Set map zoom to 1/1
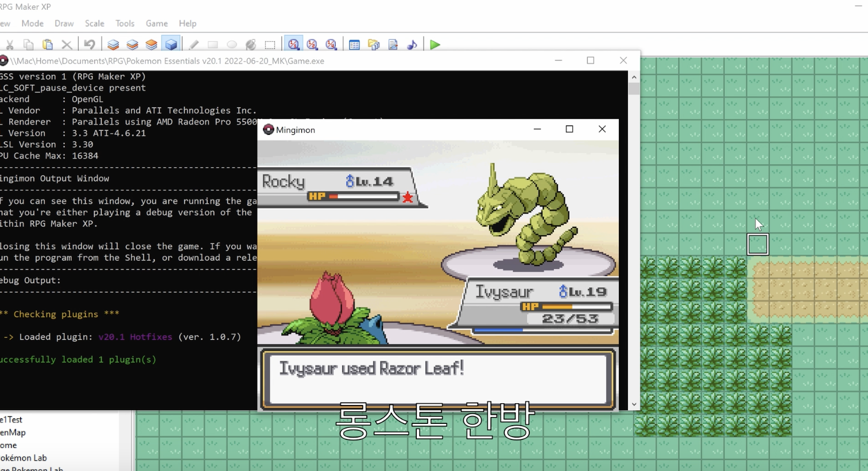 point(294,45)
